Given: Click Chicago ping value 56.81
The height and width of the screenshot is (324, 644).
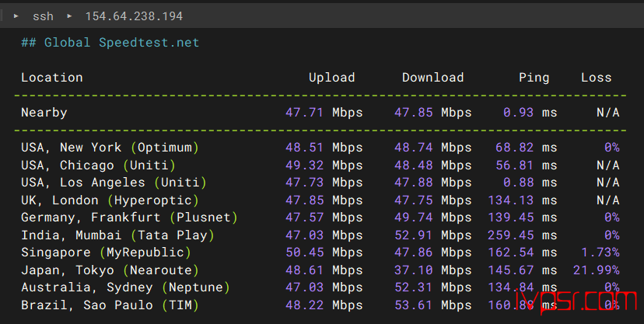Looking at the screenshot, I should pos(515,165).
